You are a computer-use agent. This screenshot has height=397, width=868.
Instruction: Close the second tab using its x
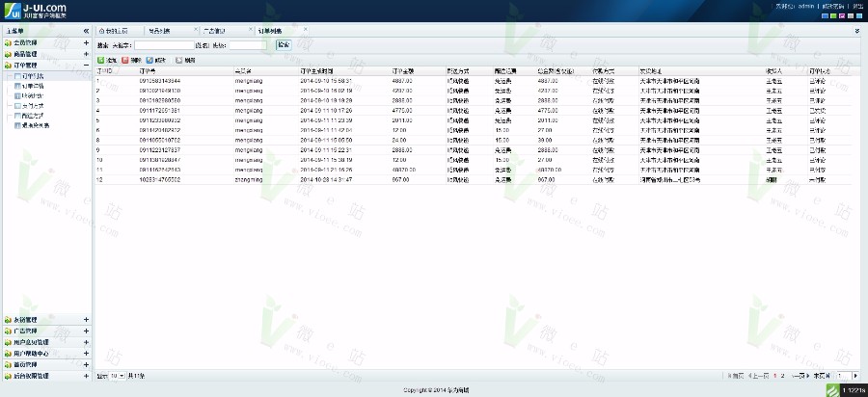click(x=196, y=29)
